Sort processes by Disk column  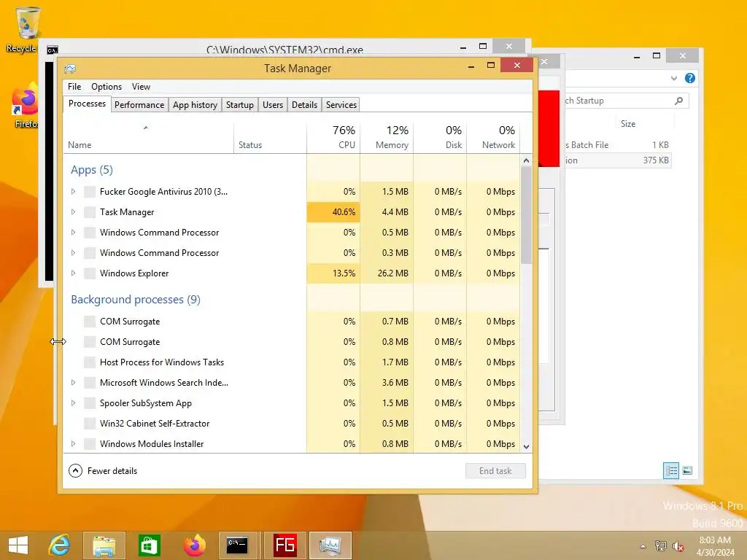coord(440,138)
